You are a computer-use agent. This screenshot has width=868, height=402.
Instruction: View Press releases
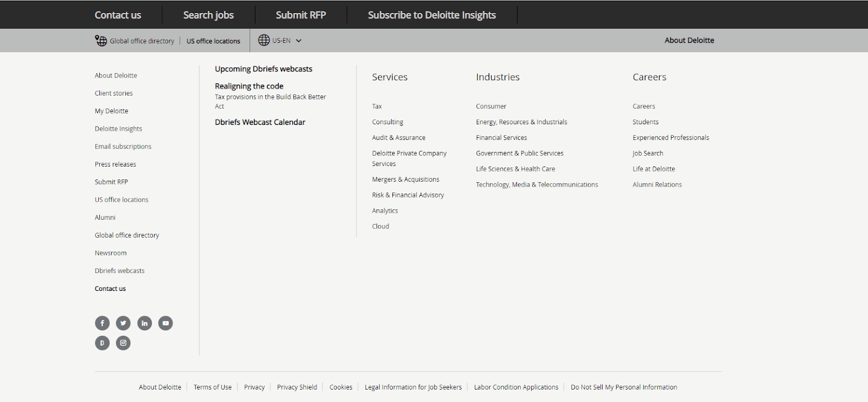click(x=116, y=164)
